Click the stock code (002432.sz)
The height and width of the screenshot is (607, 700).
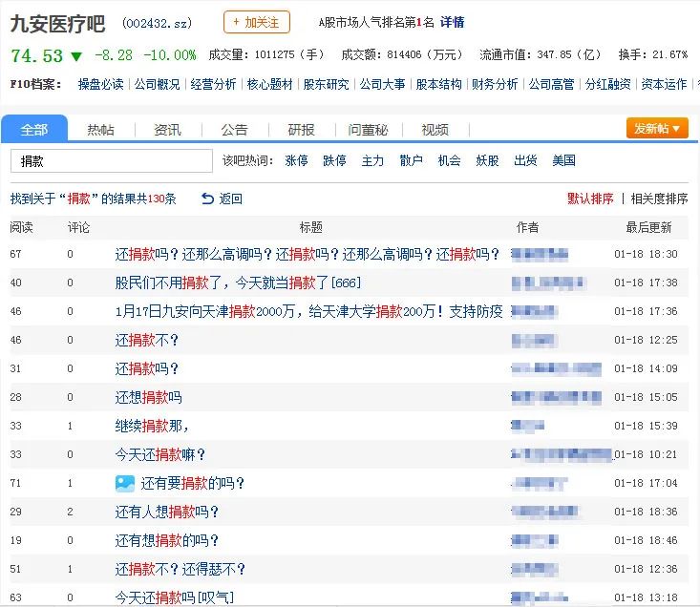158,23
